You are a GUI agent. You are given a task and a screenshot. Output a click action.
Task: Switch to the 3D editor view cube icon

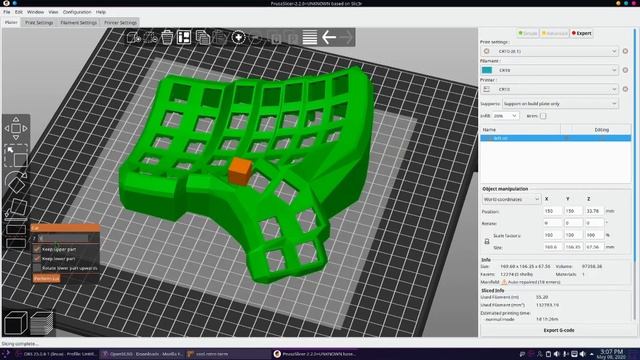pyautogui.click(x=16, y=323)
